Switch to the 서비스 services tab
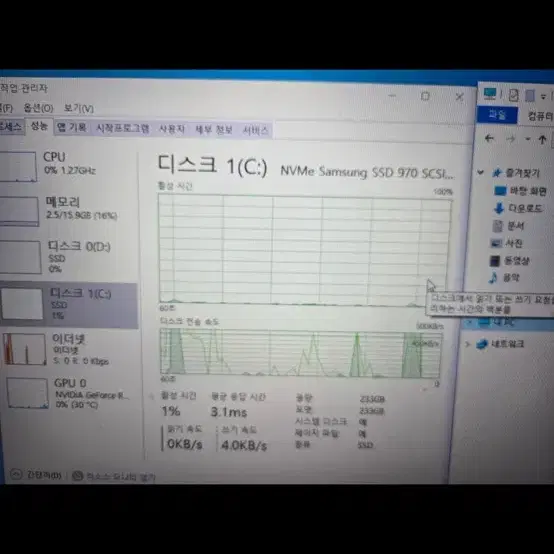The height and width of the screenshot is (554, 554). (x=255, y=130)
